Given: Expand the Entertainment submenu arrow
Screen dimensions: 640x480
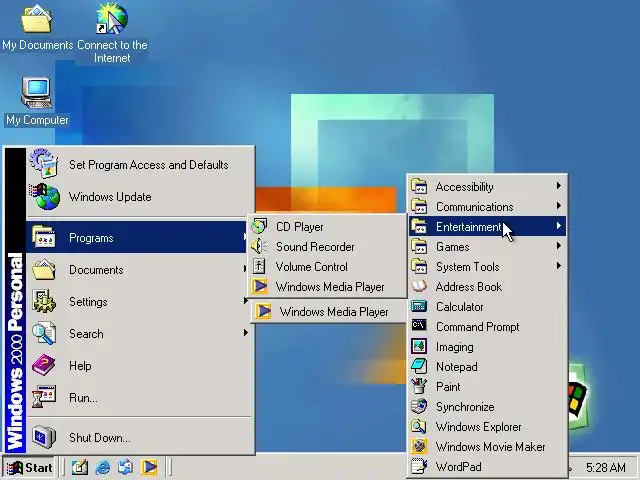Looking at the screenshot, I should pos(559,226).
